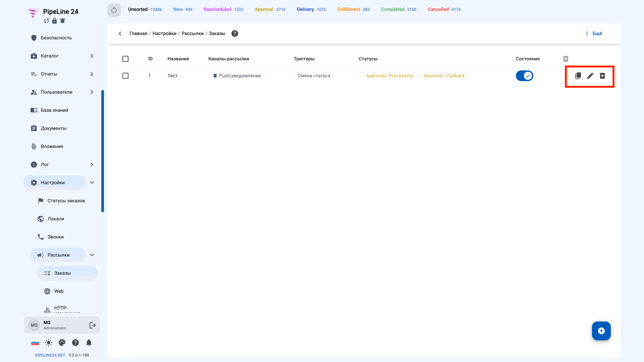Log out using the exit icon beside MG
644x362 pixels.
(x=93, y=325)
